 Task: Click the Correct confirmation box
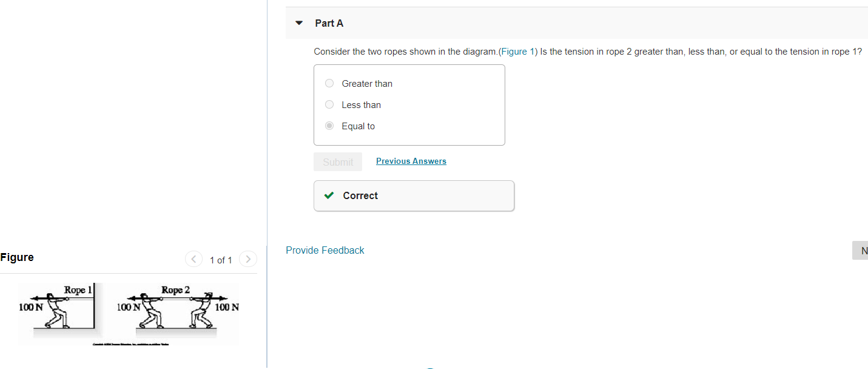pyautogui.click(x=414, y=195)
